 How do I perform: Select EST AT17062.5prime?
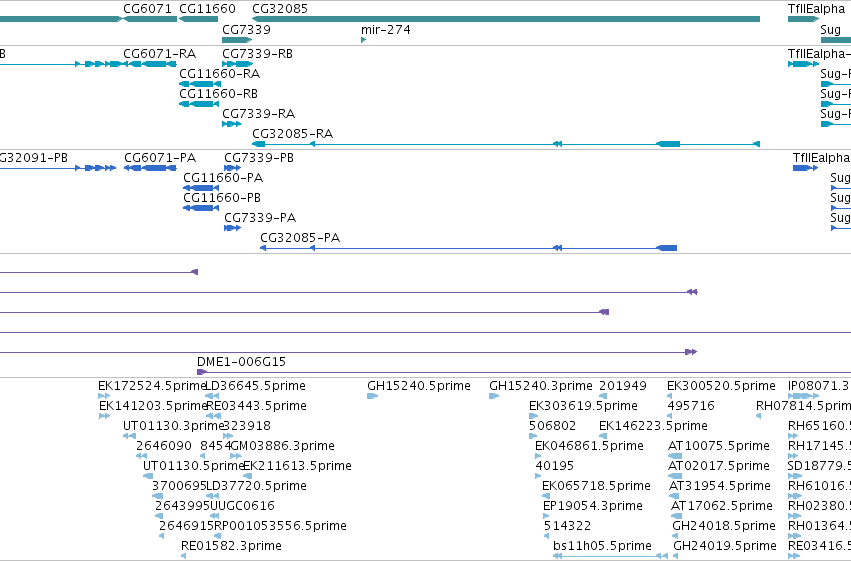tap(722, 506)
